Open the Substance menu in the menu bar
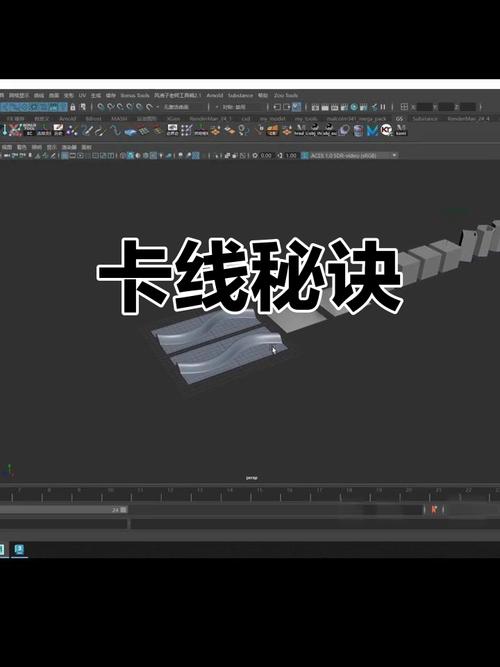Viewport: 500px width, 667px height. (240, 96)
